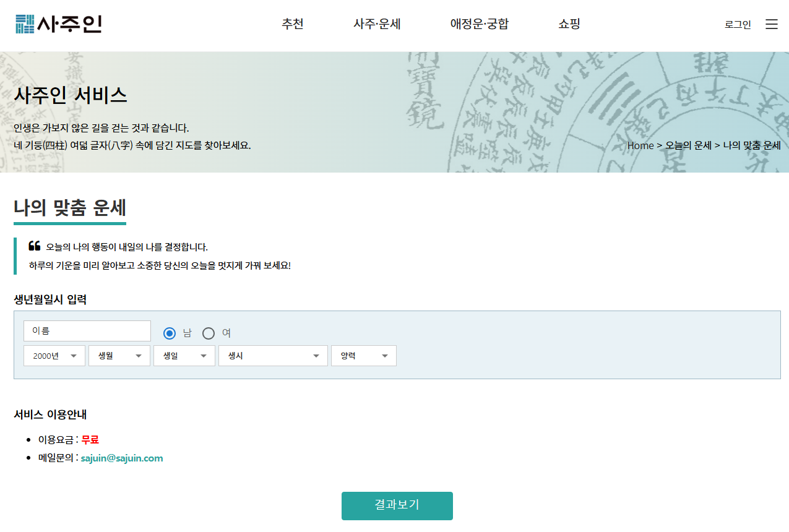Open the 생시 dropdown

(273, 355)
